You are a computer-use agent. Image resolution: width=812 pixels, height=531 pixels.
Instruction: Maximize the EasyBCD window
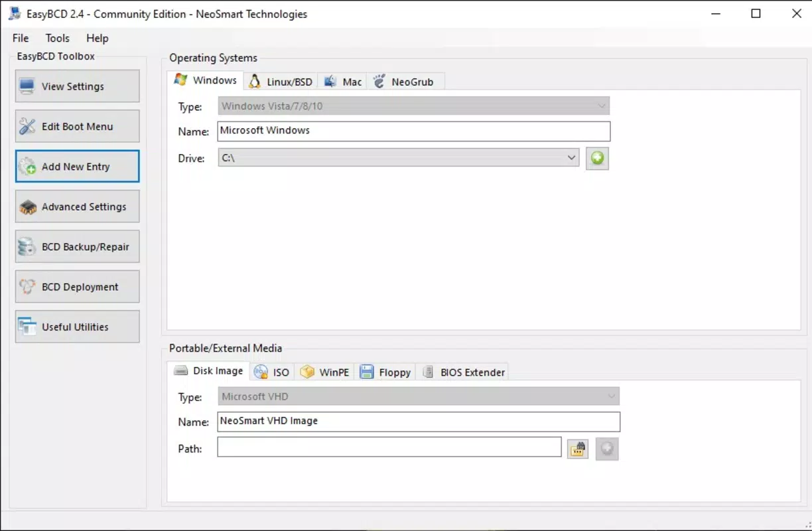tap(756, 14)
